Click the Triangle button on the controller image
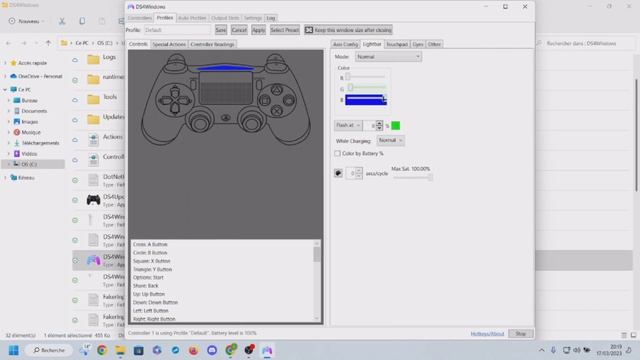This screenshot has width=640, height=360. coord(277,90)
